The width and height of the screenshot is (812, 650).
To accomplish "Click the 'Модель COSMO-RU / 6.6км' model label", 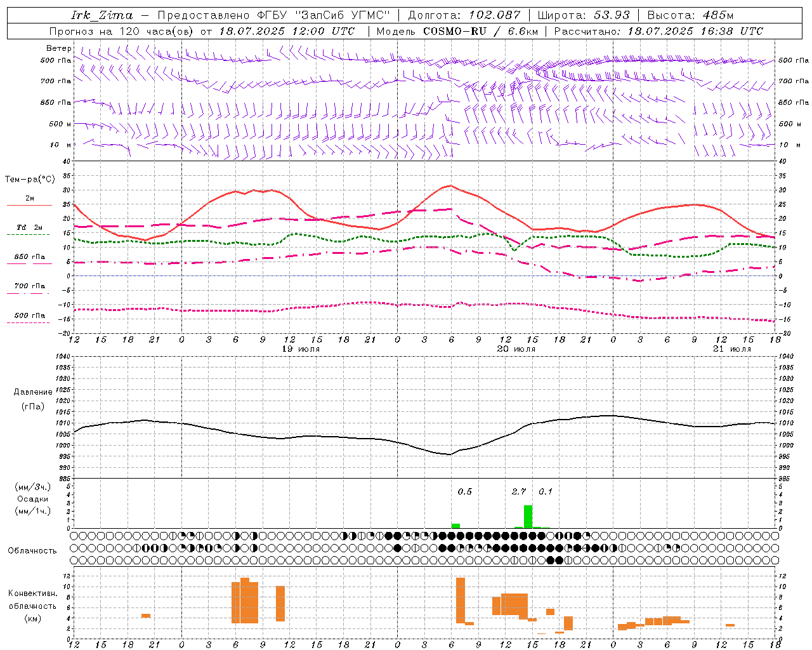I will (457, 31).
